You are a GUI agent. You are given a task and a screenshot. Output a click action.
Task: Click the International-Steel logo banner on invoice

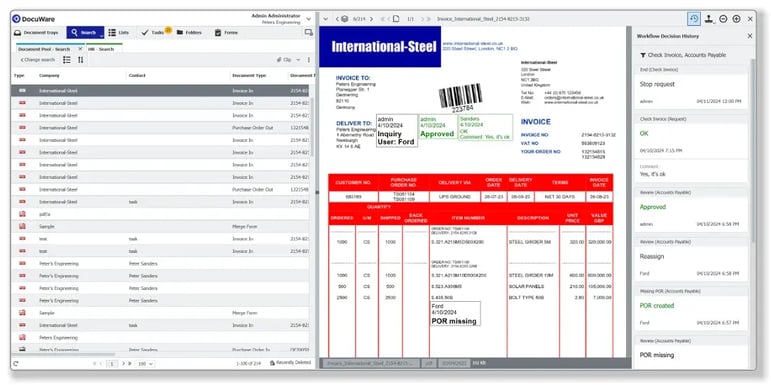pyautogui.click(x=380, y=47)
